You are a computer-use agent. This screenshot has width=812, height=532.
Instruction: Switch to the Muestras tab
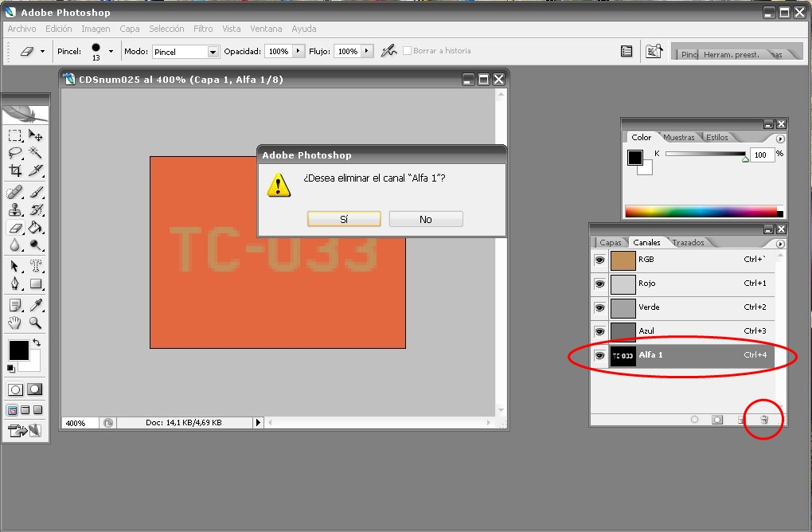tap(678, 137)
